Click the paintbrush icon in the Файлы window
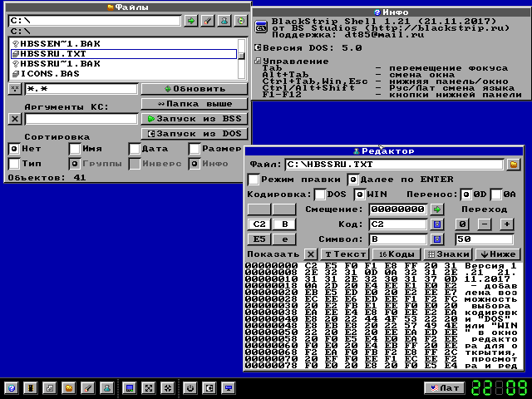This screenshot has height=399, width=532. click(x=208, y=21)
